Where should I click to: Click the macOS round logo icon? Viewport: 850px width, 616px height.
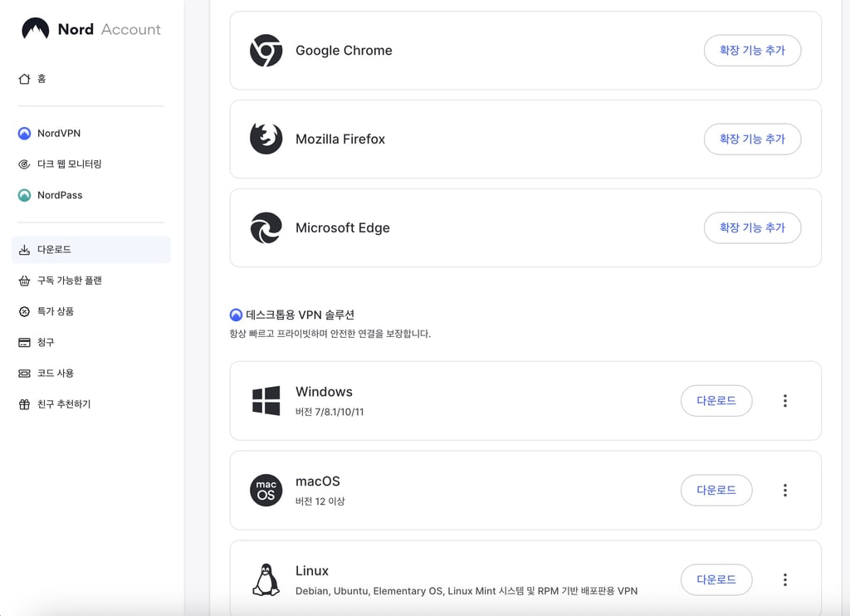pyautogui.click(x=266, y=490)
